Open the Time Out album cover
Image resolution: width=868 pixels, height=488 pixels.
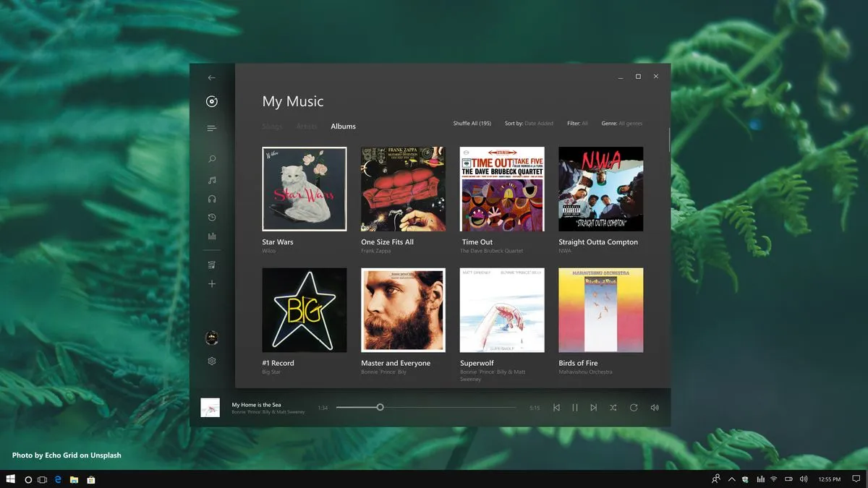tap(502, 189)
